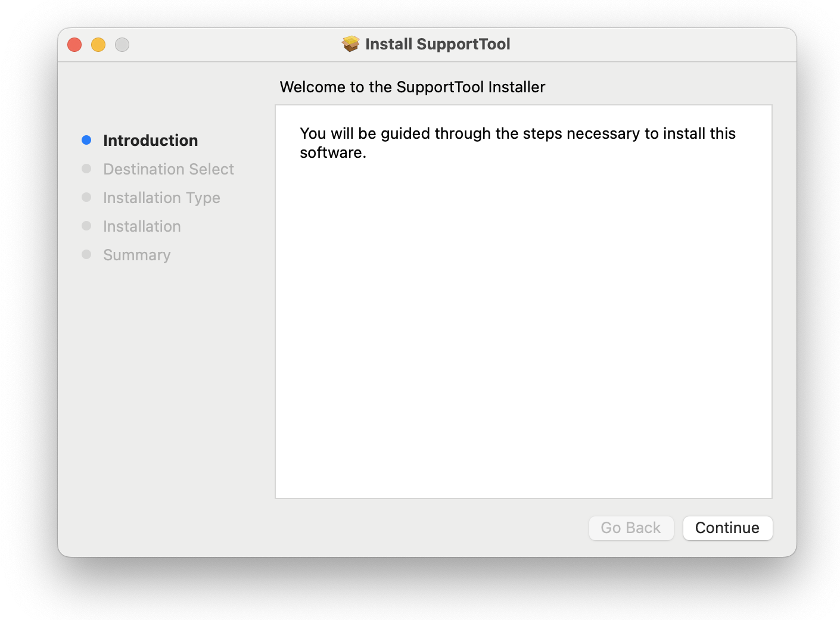Viewport: 840px width, 620px height.
Task: Click the Installation step indicator dot
Action: 87,226
